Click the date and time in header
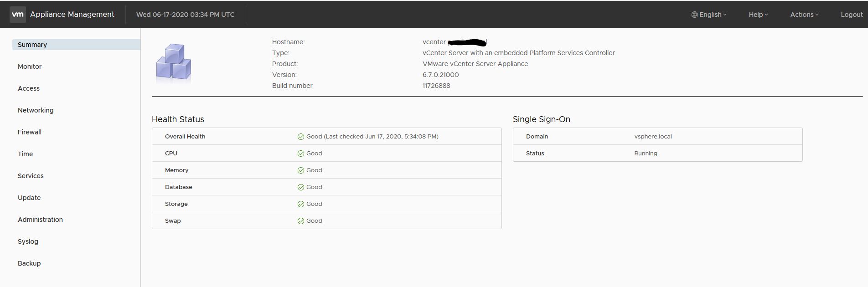Image resolution: width=868 pixels, height=287 pixels. (186, 15)
